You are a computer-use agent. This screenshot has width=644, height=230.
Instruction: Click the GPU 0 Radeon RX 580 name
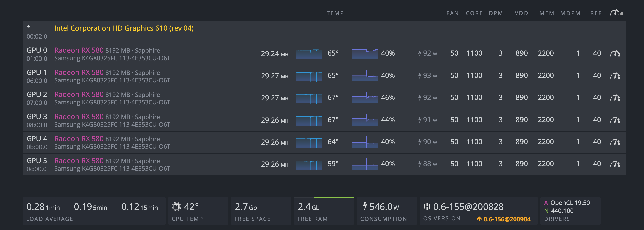coord(79,50)
